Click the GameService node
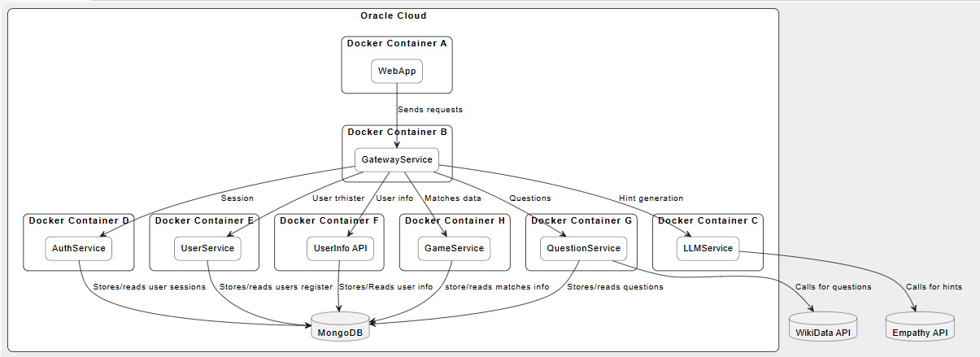 coord(454,248)
